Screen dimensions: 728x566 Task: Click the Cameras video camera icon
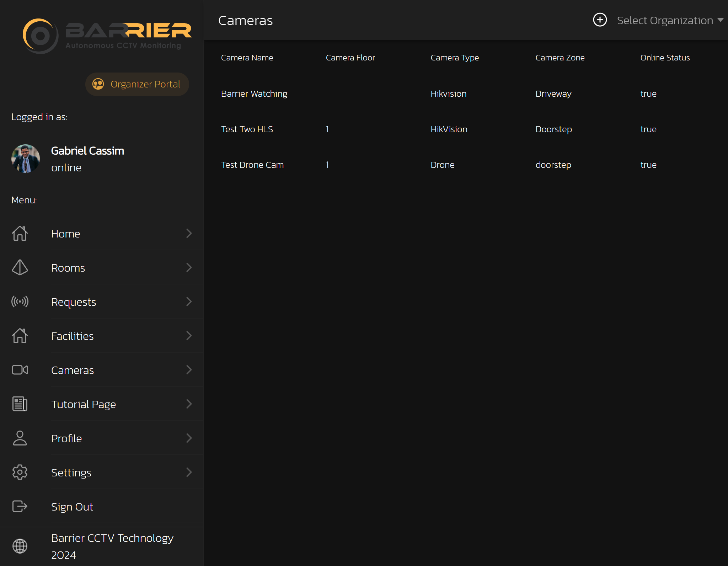point(20,370)
